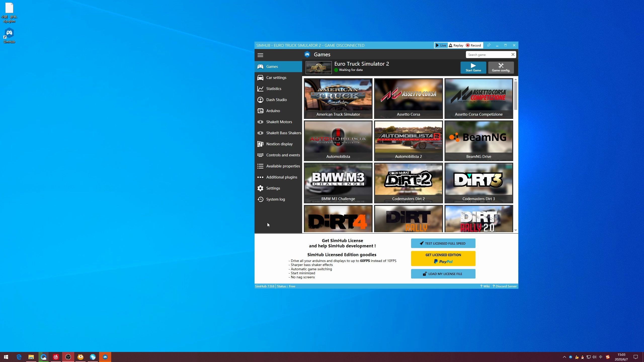This screenshot has width=644, height=362.
Task: Click the Live mode button
Action: point(441,46)
